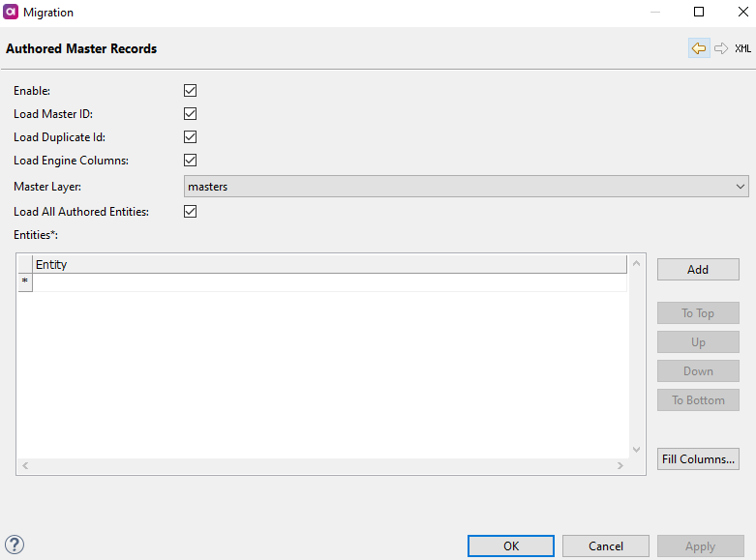Click the Entity column header
This screenshot has height=560, width=756.
point(329,264)
